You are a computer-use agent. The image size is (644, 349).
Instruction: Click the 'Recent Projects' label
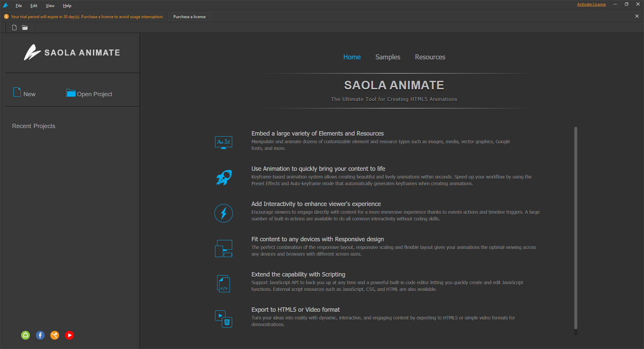click(34, 126)
